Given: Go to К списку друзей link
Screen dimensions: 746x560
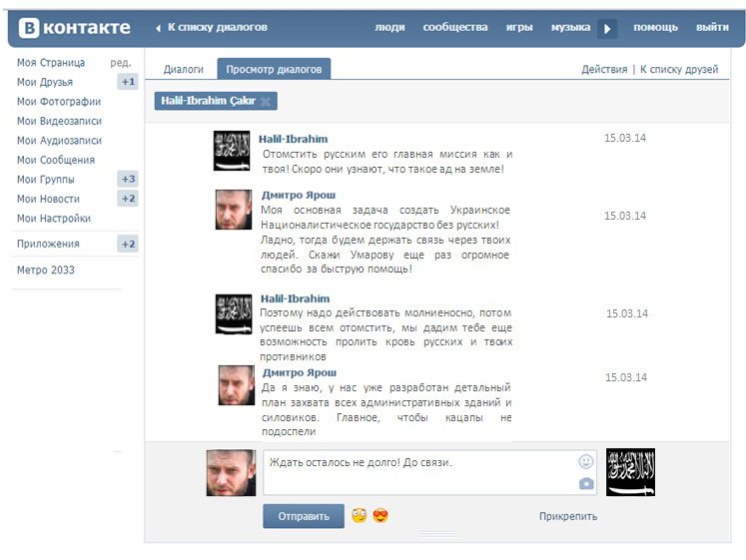Looking at the screenshot, I should coord(679,70).
